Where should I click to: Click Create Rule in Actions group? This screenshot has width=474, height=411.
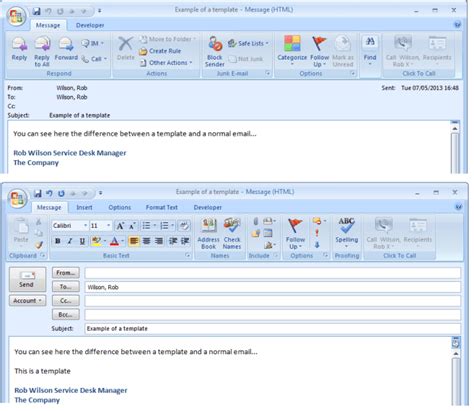pyautogui.click(x=160, y=51)
